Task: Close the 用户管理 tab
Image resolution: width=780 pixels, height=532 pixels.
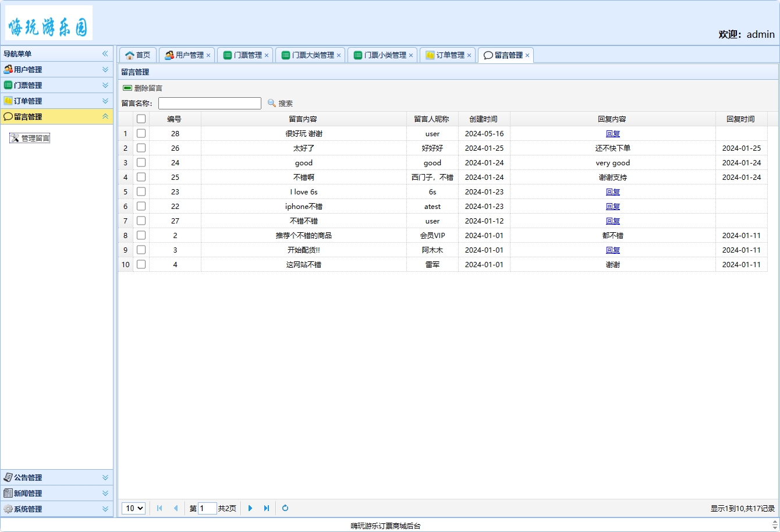Action: coord(208,55)
